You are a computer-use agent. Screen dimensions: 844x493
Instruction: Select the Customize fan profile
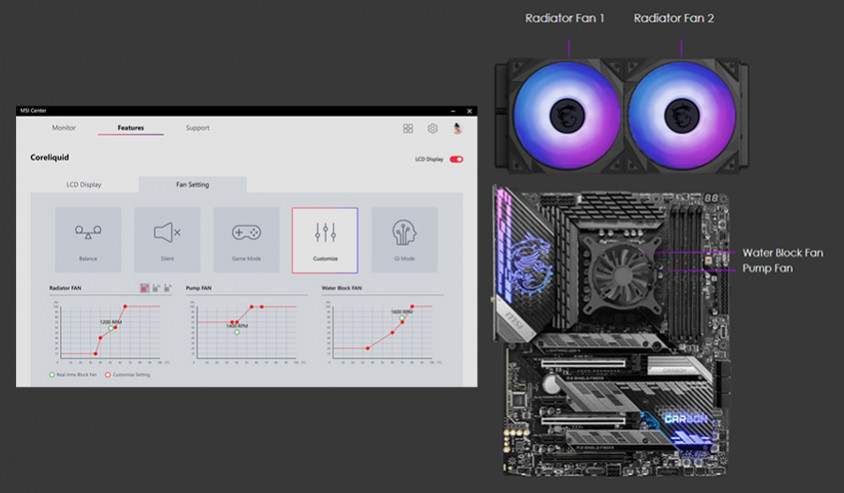point(325,240)
